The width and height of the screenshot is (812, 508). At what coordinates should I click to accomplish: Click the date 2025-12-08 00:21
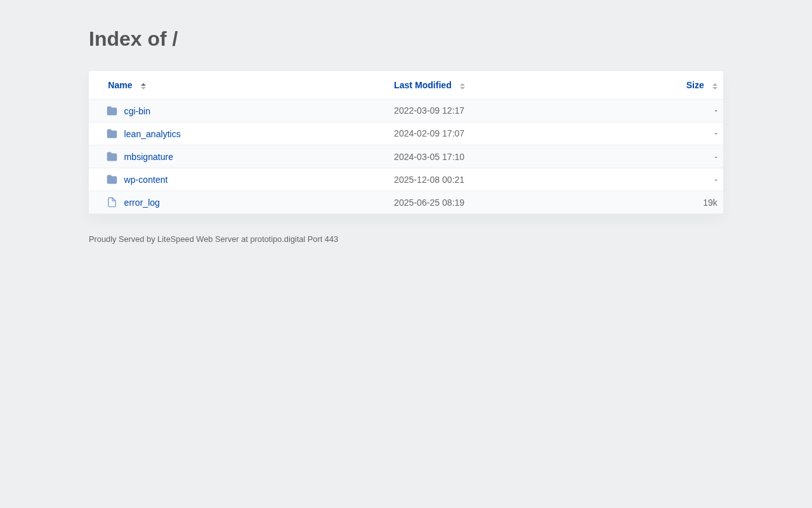pyautogui.click(x=429, y=180)
